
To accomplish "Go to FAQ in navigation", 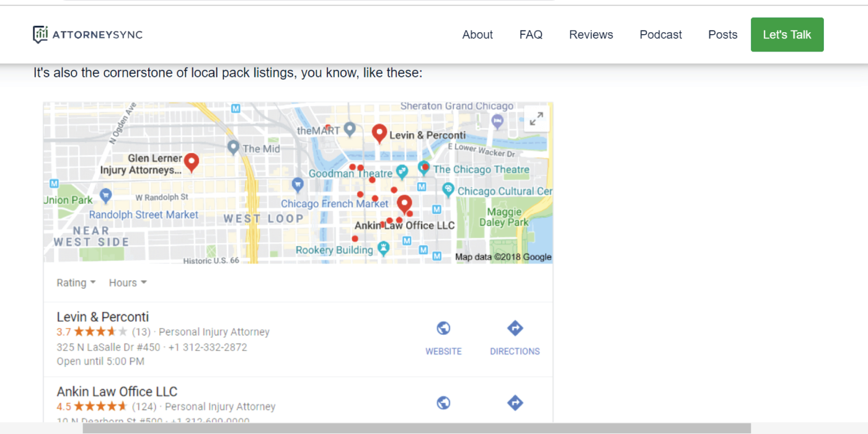I will click(531, 35).
